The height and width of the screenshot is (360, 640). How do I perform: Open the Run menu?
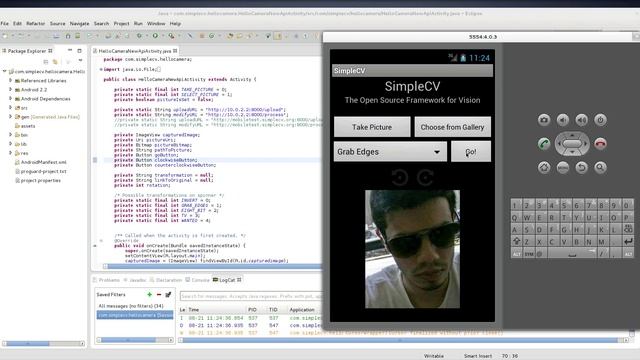coord(138,23)
